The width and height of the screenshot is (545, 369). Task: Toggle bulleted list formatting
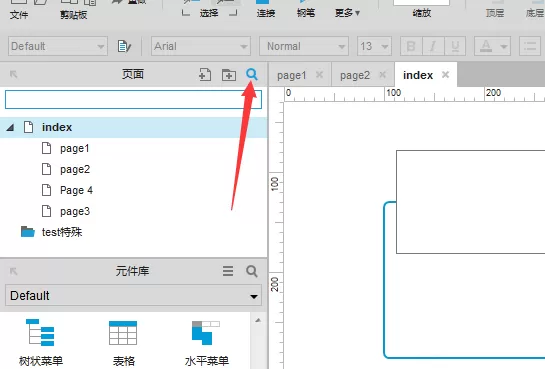(x=530, y=46)
